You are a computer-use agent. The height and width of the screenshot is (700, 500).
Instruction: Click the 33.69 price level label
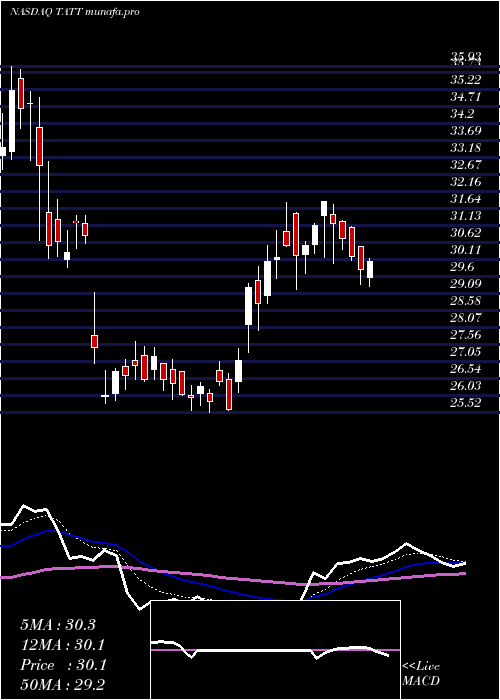point(466,130)
